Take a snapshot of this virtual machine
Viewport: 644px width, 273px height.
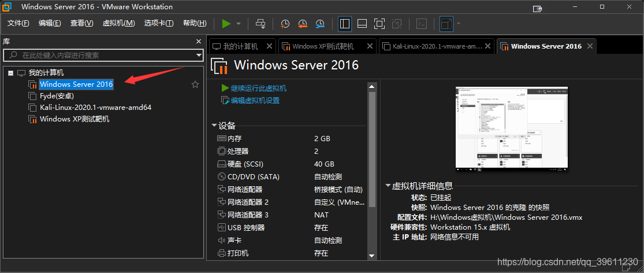[x=285, y=24]
